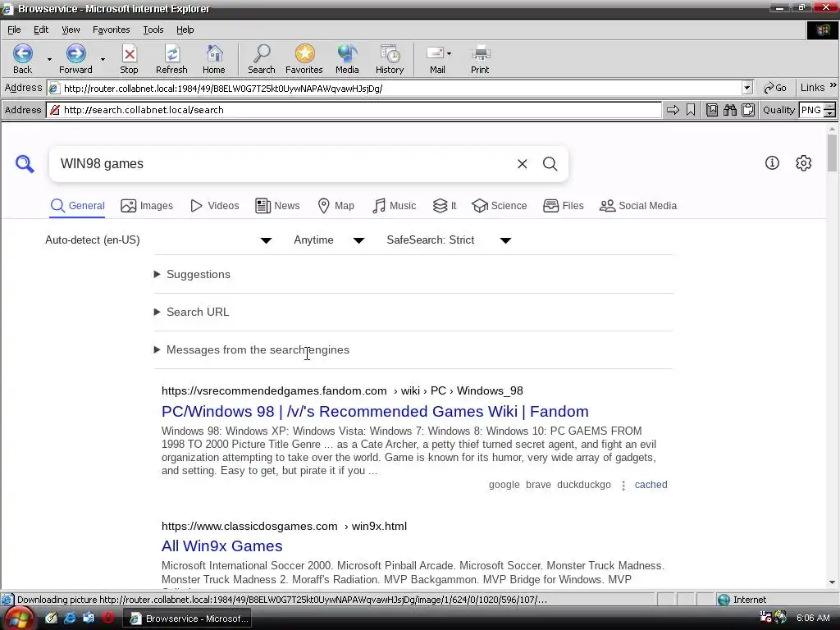Click the blue search logo
The width and height of the screenshot is (840, 630).
click(25, 164)
